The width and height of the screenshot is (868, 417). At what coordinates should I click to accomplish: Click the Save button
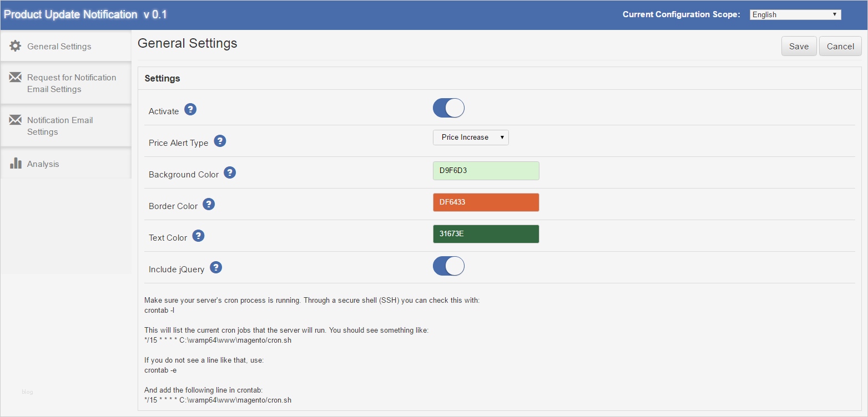click(x=799, y=47)
